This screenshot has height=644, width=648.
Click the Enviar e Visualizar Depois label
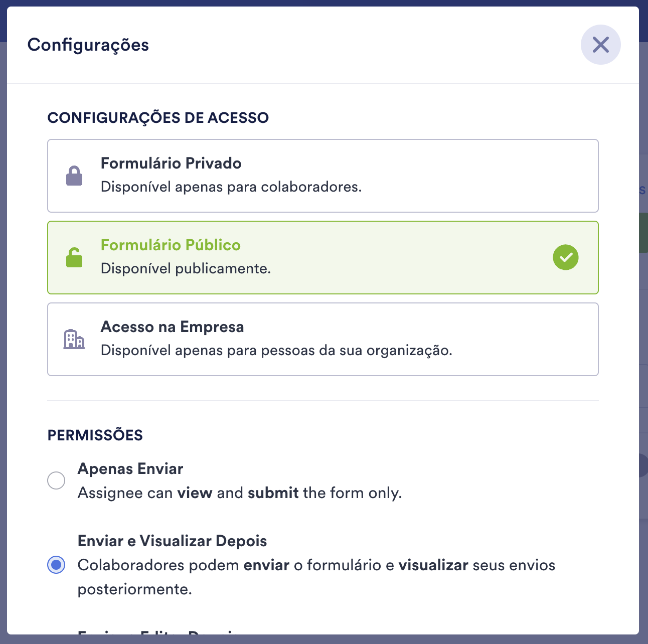pos(172,541)
